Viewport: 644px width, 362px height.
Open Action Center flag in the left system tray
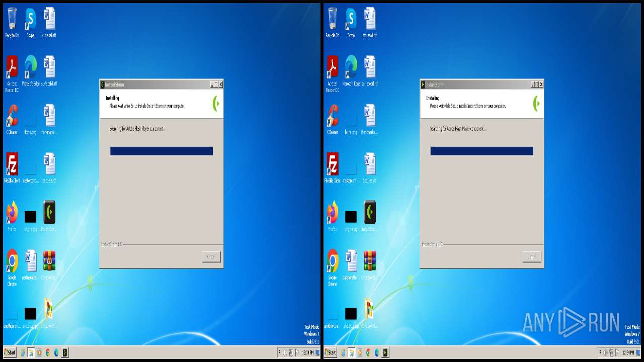click(297, 352)
